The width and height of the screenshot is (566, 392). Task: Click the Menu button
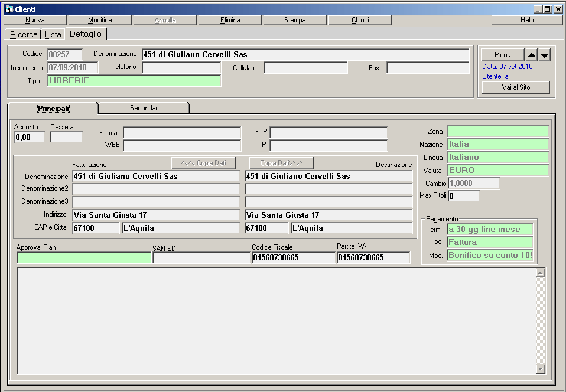pos(502,55)
